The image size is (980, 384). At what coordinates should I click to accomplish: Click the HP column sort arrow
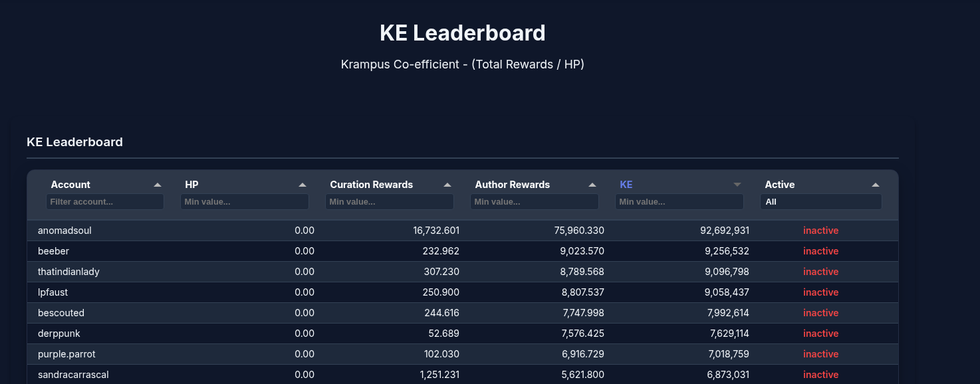[x=303, y=185]
